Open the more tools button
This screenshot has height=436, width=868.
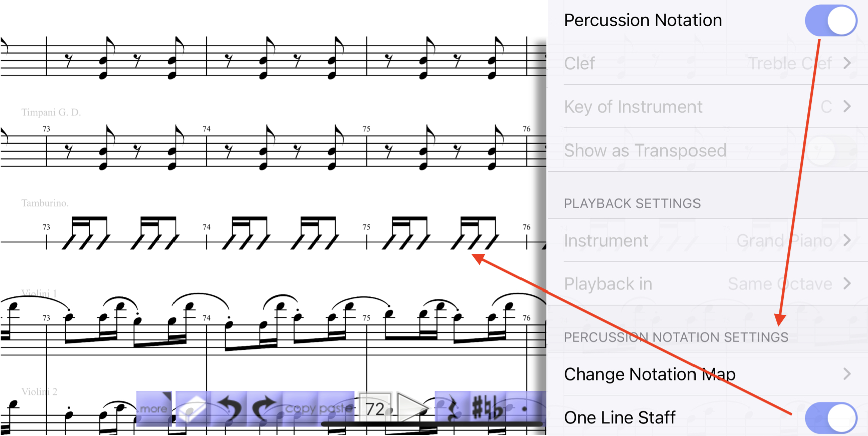pos(154,409)
